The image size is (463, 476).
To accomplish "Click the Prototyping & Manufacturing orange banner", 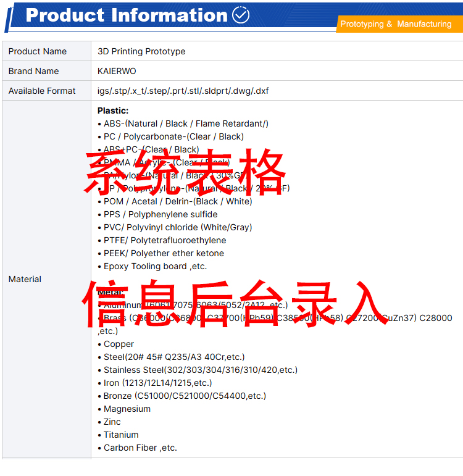I will tap(399, 24).
